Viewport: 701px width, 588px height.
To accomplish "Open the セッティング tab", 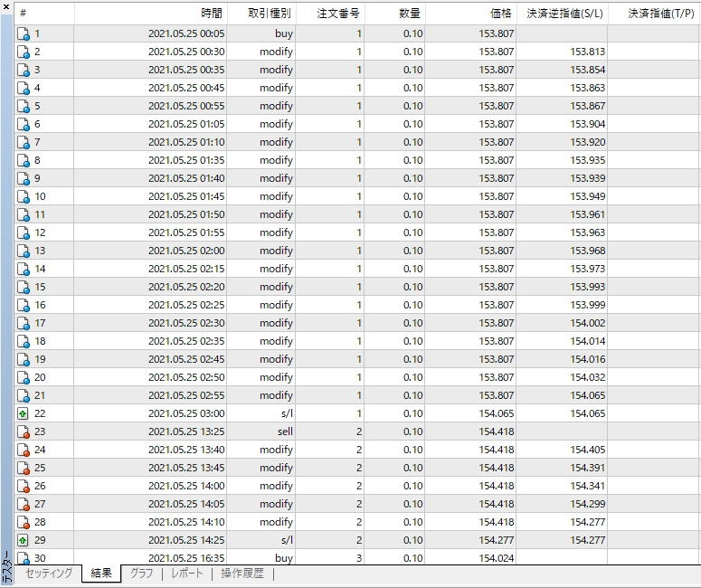I will pyautogui.click(x=49, y=574).
